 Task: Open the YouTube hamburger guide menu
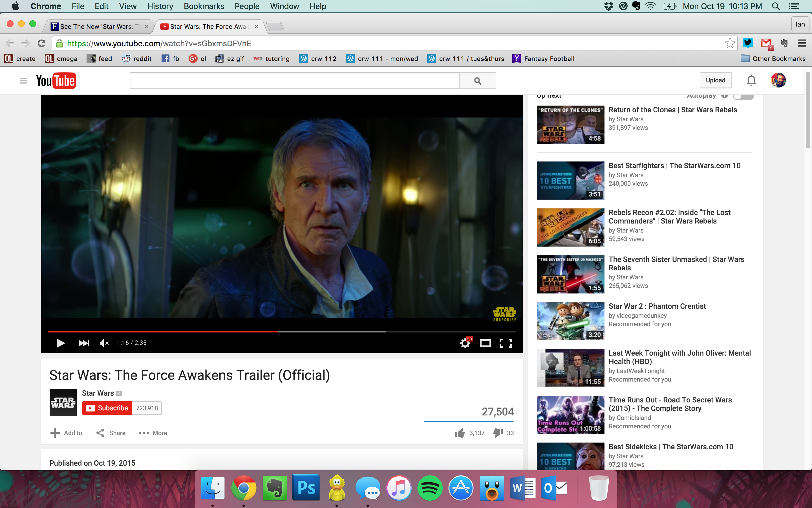[23, 81]
